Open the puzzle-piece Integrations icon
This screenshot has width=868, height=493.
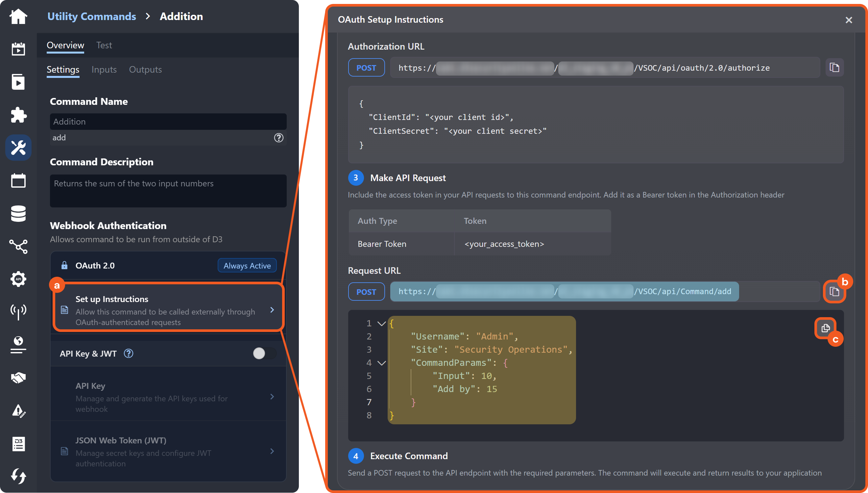coord(18,115)
